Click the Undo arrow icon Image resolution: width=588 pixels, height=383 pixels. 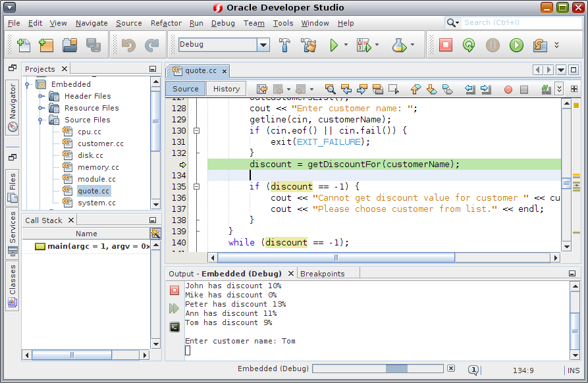pos(128,45)
